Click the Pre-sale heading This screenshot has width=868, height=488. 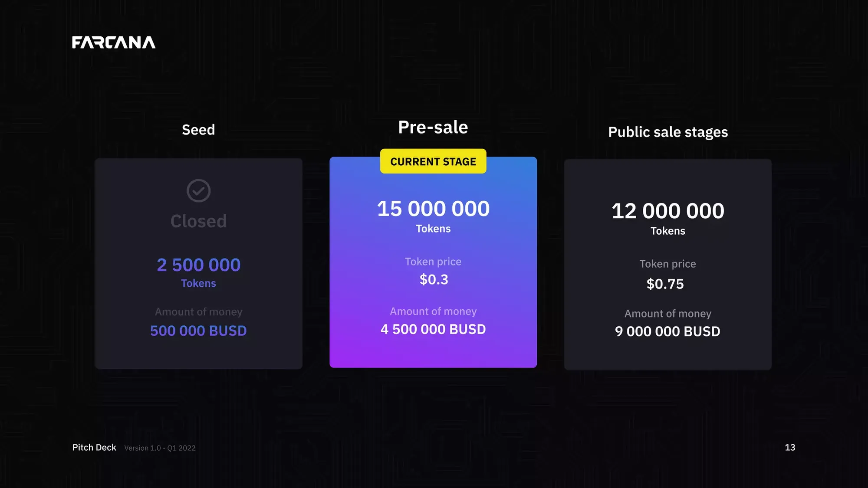(433, 127)
